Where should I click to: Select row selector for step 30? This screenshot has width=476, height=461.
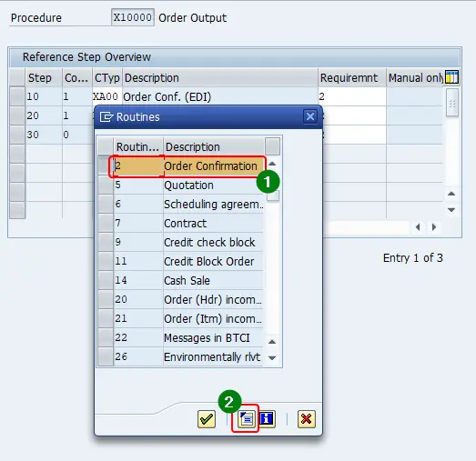pos(17,135)
